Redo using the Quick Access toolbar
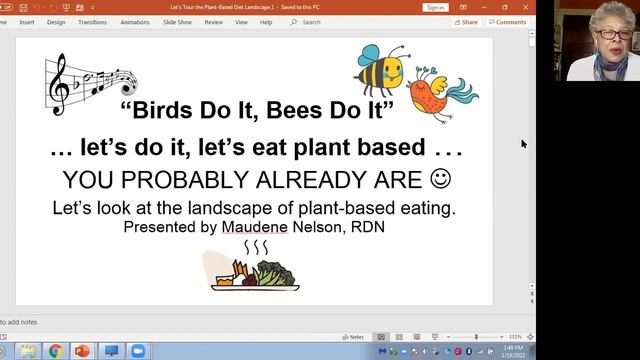 tap(53, 7)
